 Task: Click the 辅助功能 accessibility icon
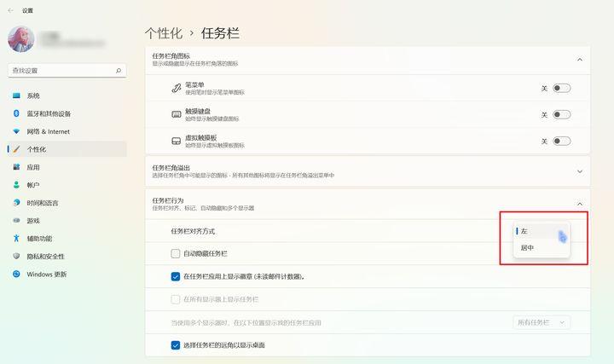tap(16, 238)
